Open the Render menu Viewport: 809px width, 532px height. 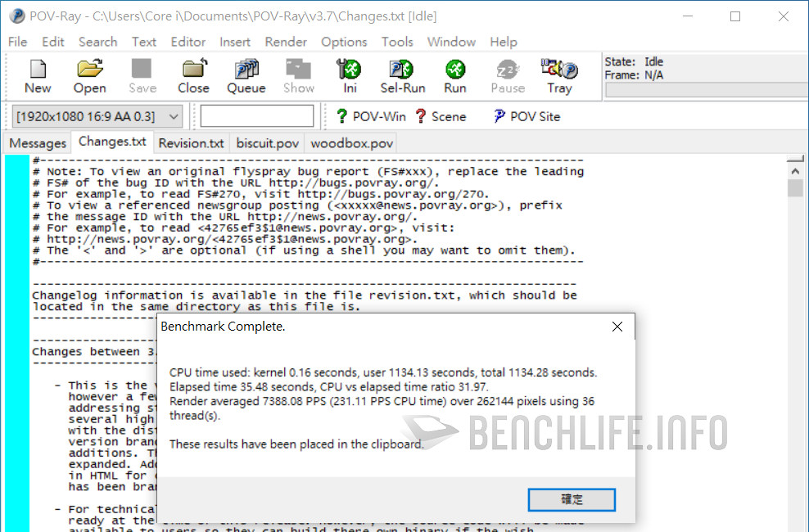click(286, 42)
